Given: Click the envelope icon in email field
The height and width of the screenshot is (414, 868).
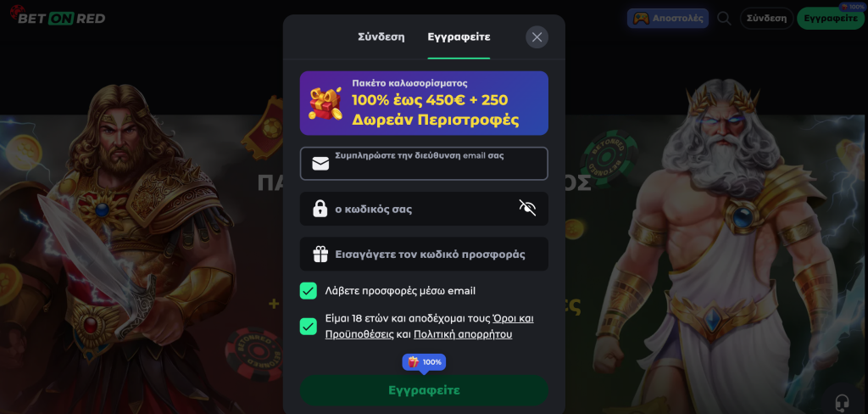Looking at the screenshot, I should 320,164.
